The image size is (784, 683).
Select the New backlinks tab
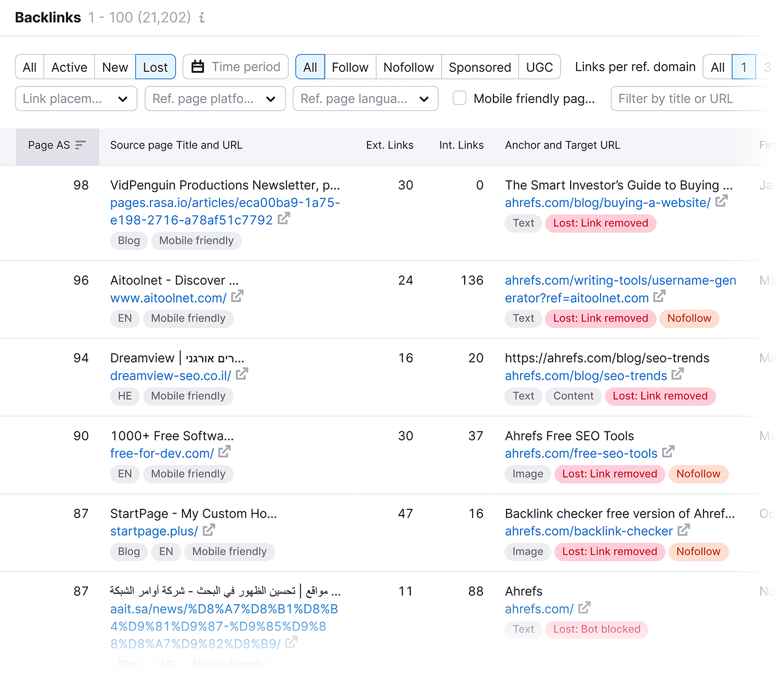(115, 67)
